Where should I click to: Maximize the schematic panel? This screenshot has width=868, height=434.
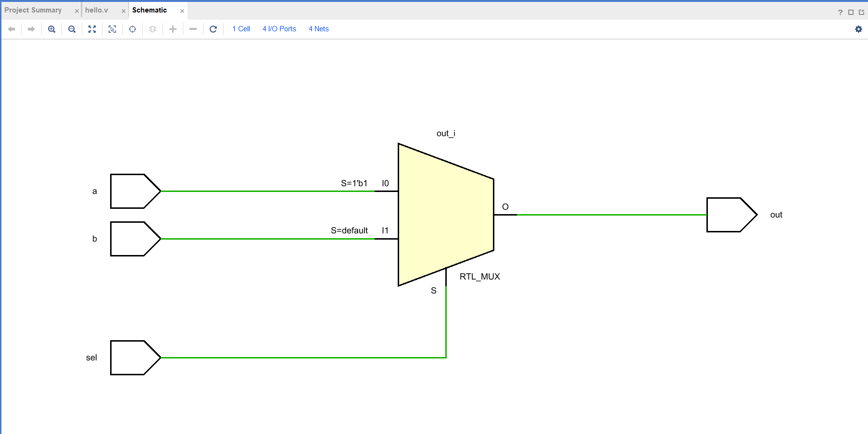coord(851,13)
